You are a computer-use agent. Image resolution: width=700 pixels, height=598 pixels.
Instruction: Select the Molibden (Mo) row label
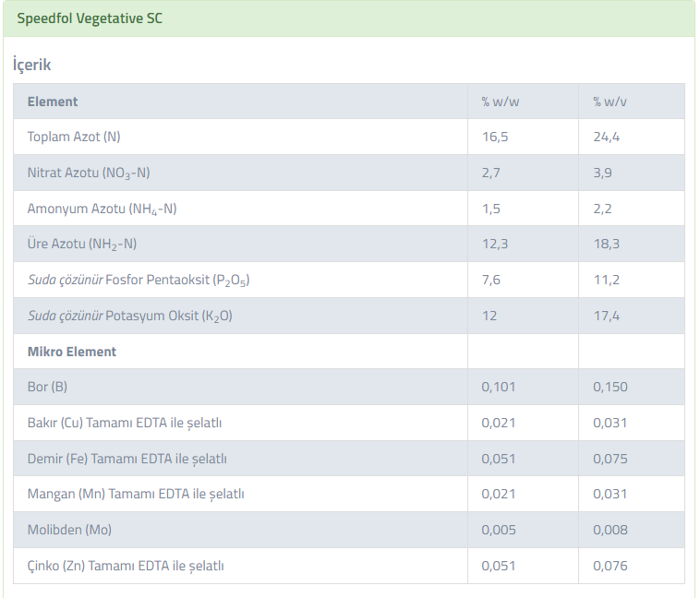69,530
